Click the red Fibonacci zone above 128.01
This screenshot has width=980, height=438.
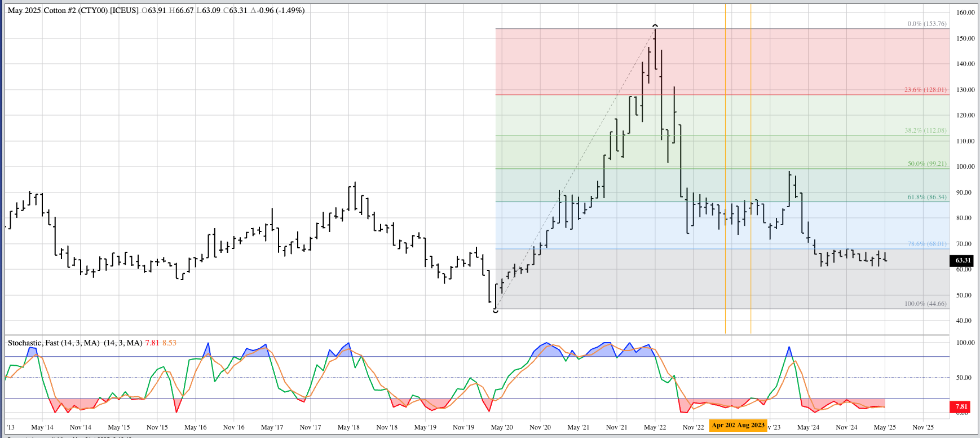(564, 61)
